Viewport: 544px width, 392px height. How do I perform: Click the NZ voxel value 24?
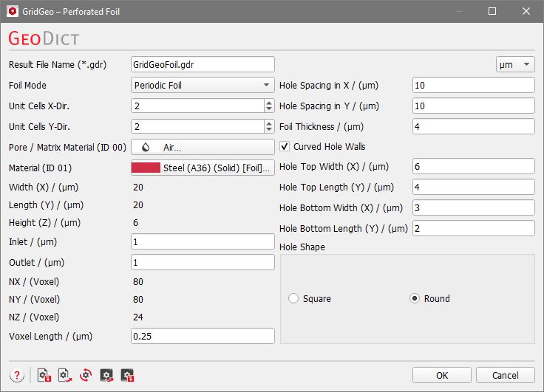[138, 317]
